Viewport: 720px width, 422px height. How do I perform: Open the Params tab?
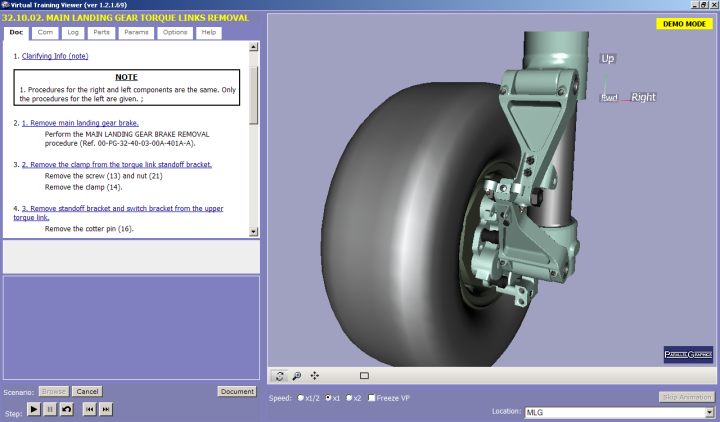[x=136, y=33]
